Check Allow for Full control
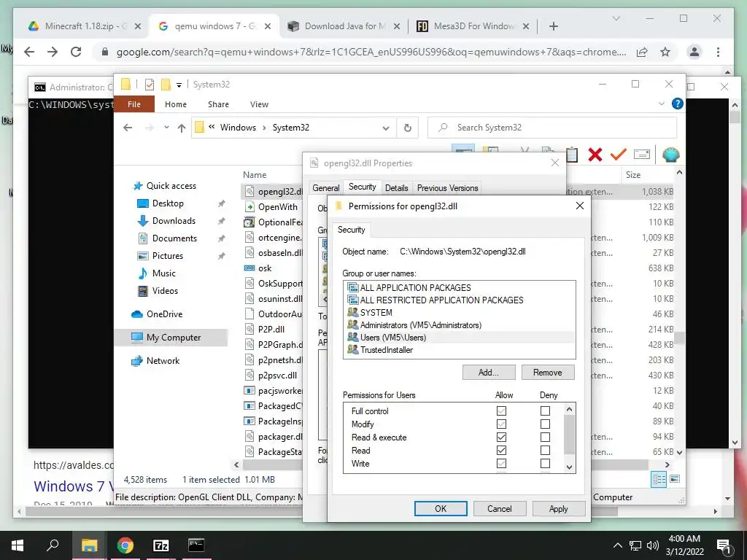Image resolution: width=747 pixels, height=560 pixels. coord(501,411)
